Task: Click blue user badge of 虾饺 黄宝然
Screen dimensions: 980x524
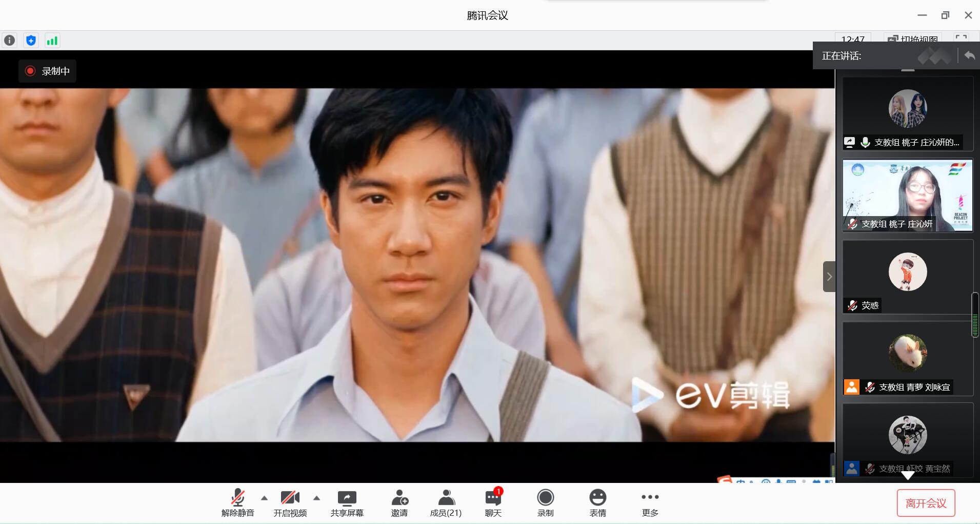Action: point(852,469)
